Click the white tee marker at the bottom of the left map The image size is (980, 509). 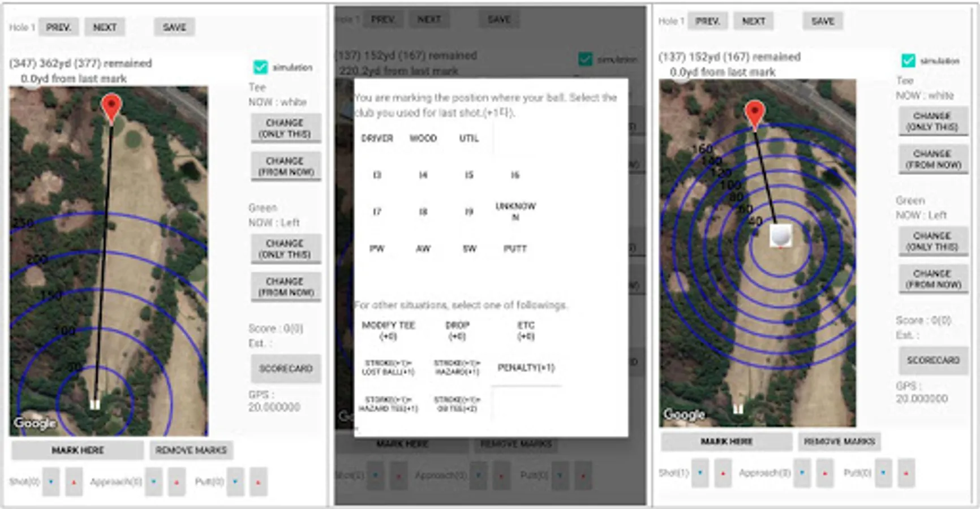point(95,404)
